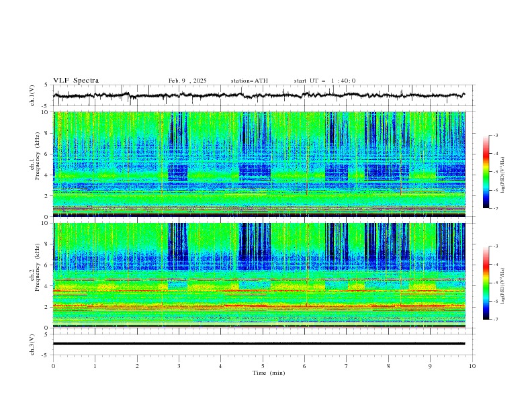Click the ch.2 spectrogram panel
Screen dimensions: 532x411
click(259, 275)
